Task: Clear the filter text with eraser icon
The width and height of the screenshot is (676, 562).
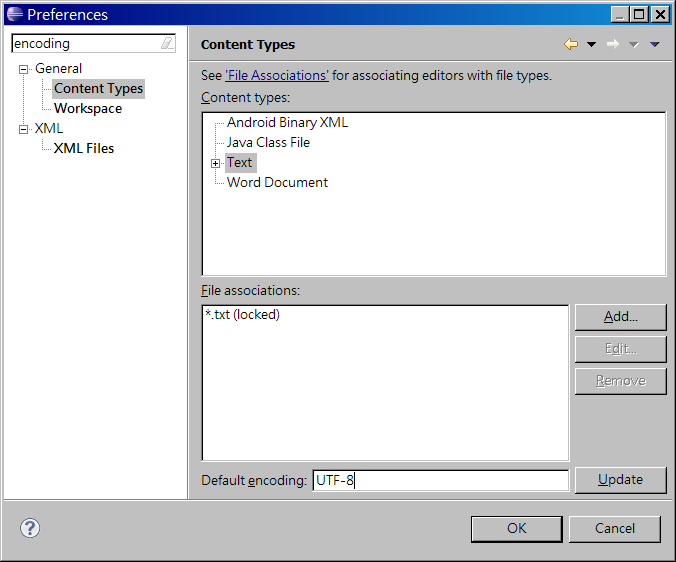Action: [x=167, y=44]
